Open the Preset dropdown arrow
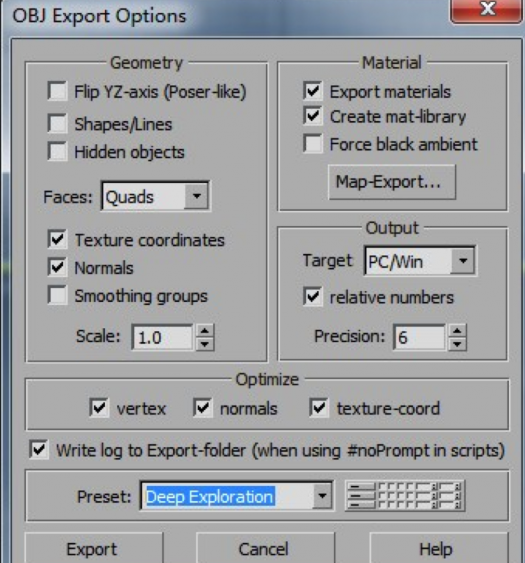 point(322,496)
